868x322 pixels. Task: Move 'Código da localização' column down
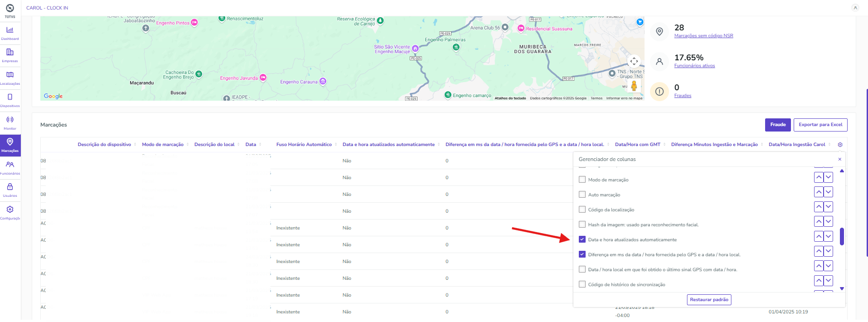click(x=828, y=207)
